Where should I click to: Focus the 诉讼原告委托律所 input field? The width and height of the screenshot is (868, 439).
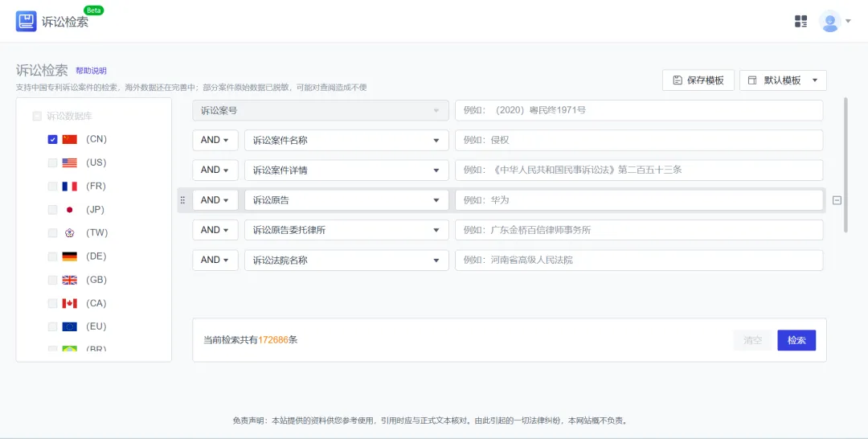639,230
